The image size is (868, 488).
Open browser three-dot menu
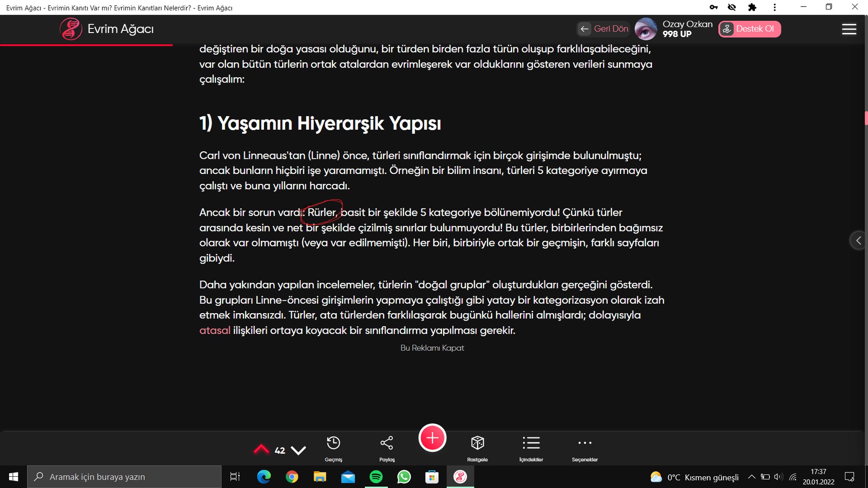(775, 7)
